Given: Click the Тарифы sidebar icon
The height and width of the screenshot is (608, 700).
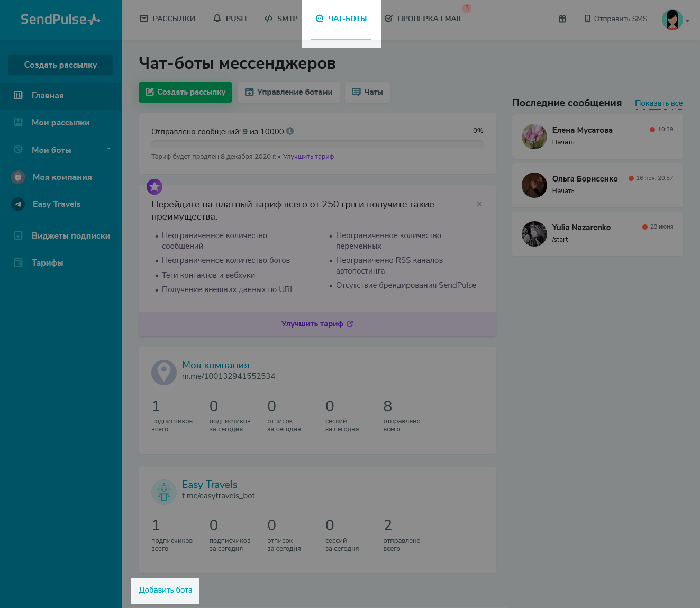Looking at the screenshot, I should pyautogui.click(x=18, y=262).
